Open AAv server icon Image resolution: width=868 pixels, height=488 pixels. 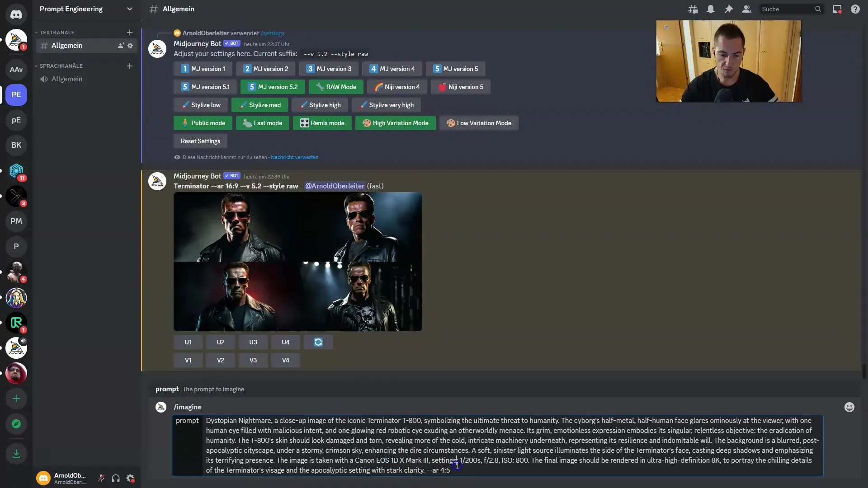(16, 70)
